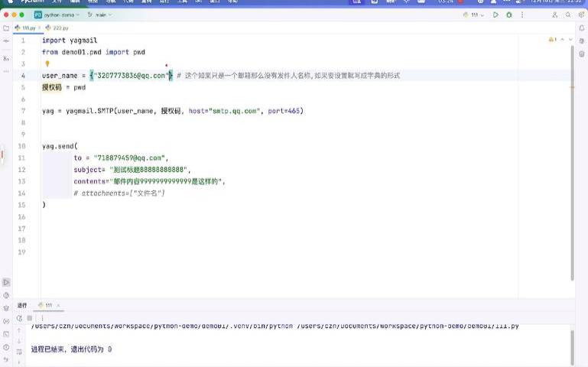This screenshot has height=367, width=588.
Task: Click the yellow lightbulb intention icon
Action: coord(47,63)
